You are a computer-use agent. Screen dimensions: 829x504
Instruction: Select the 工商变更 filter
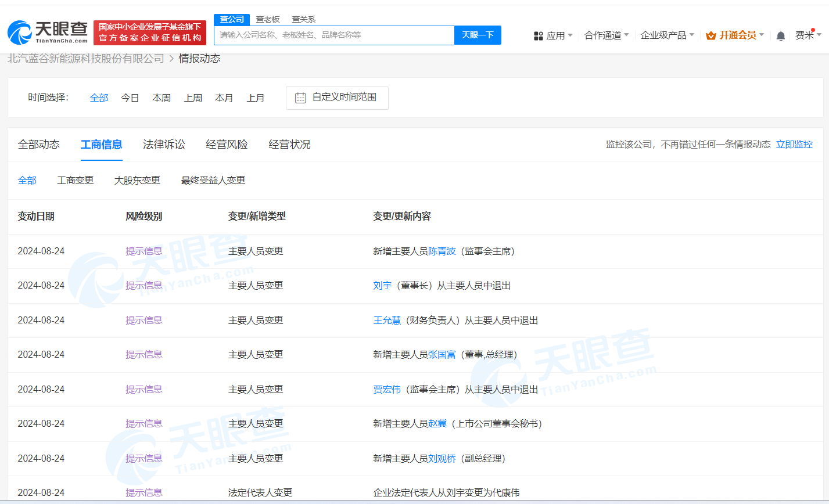[75, 180]
